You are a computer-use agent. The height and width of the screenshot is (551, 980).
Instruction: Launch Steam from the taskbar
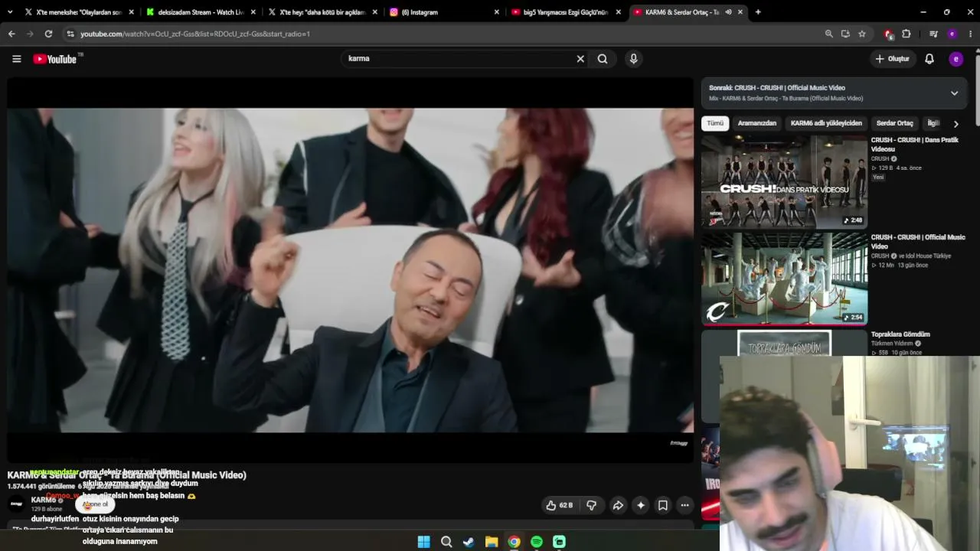pyautogui.click(x=469, y=542)
